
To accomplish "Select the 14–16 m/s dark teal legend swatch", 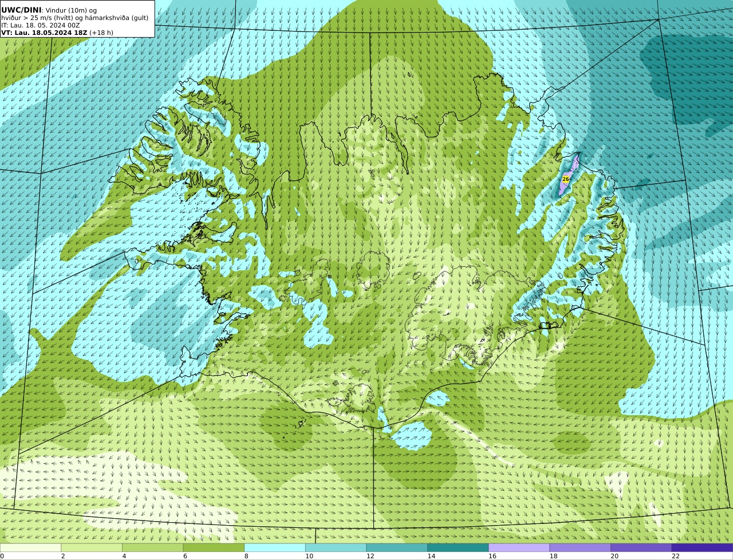I will pyautogui.click(x=458, y=547).
